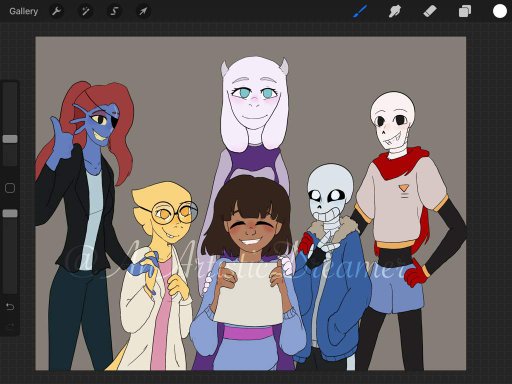Open the Actions wrench menu
Viewport: 512px width, 384px height.
click(56, 11)
